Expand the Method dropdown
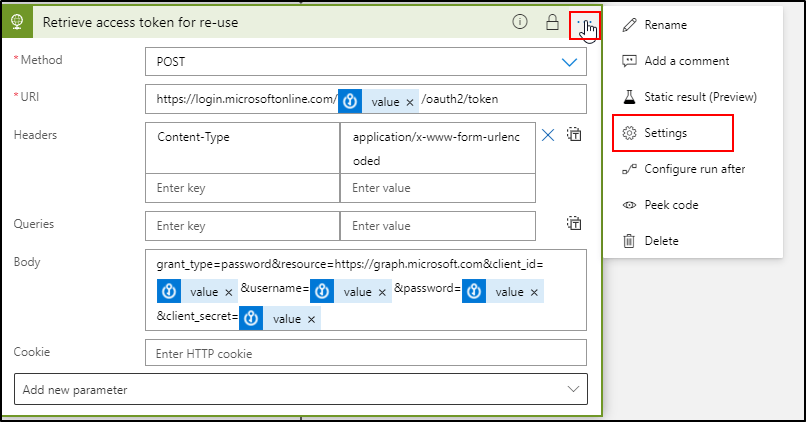The width and height of the screenshot is (806, 422). coord(569,63)
